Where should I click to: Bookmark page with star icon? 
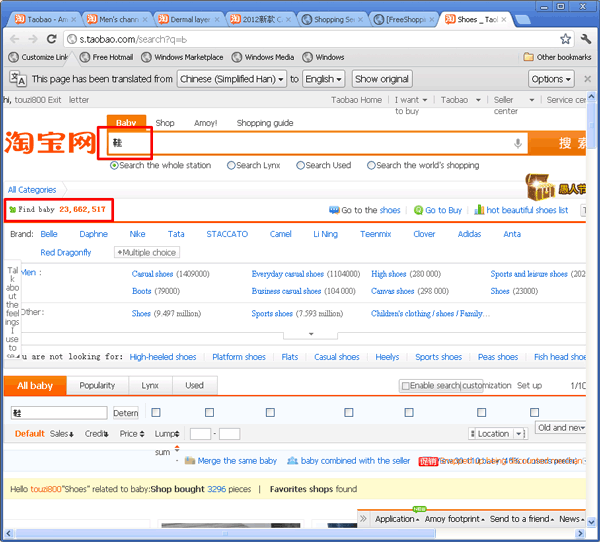[565, 39]
